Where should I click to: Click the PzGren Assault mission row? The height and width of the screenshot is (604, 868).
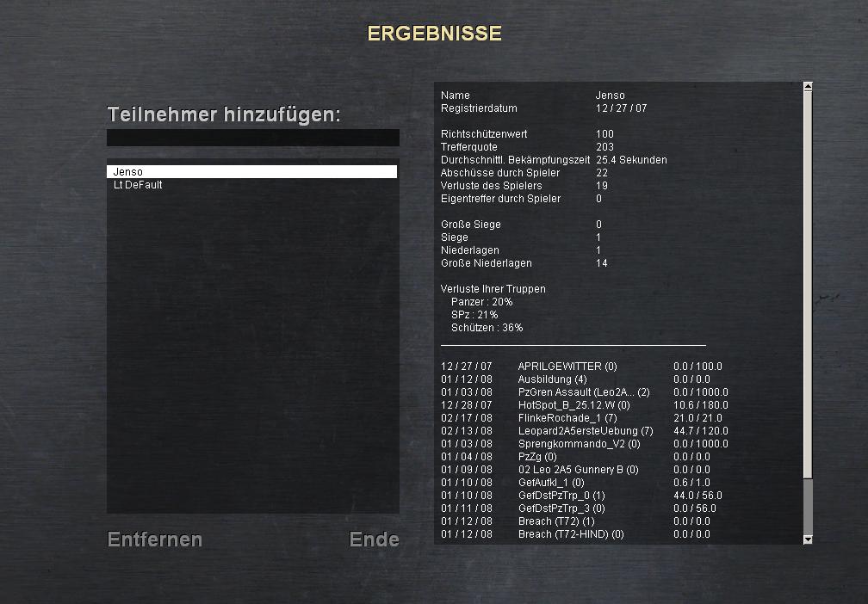tap(583, 392)
